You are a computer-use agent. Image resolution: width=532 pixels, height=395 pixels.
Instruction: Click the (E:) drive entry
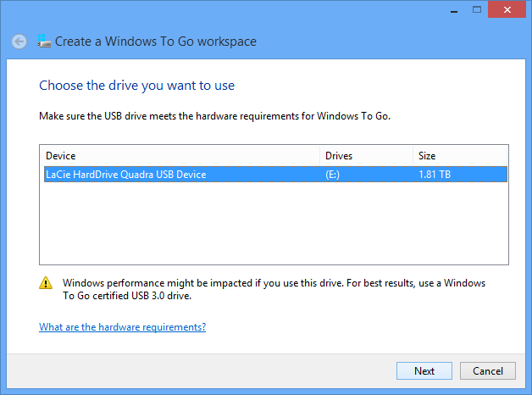[335, 175]
